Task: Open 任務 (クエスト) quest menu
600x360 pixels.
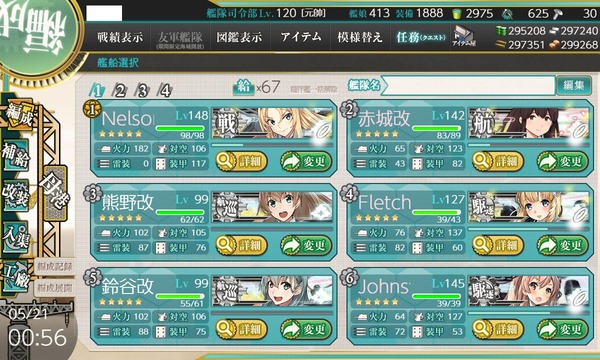Action: [421, 37]
